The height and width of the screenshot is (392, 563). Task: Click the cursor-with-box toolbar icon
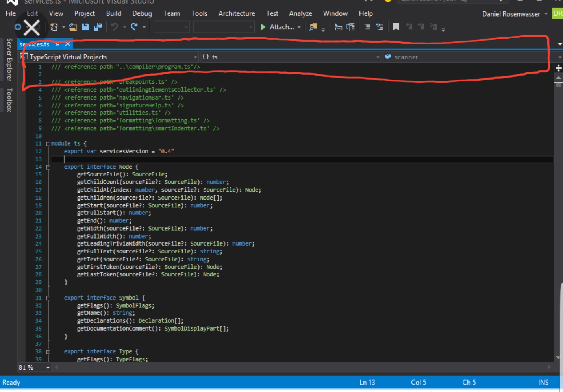point(338,27)
